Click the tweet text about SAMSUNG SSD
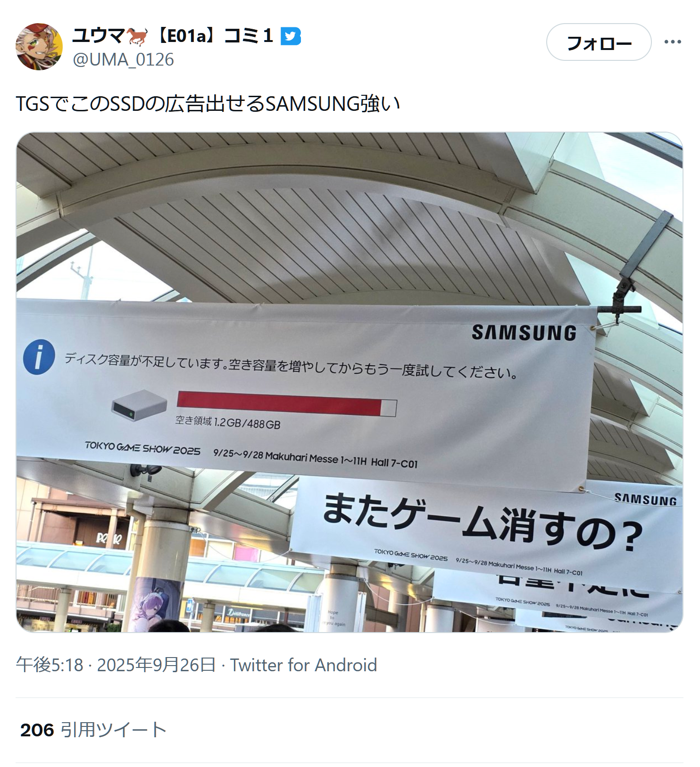 point(208,104)
